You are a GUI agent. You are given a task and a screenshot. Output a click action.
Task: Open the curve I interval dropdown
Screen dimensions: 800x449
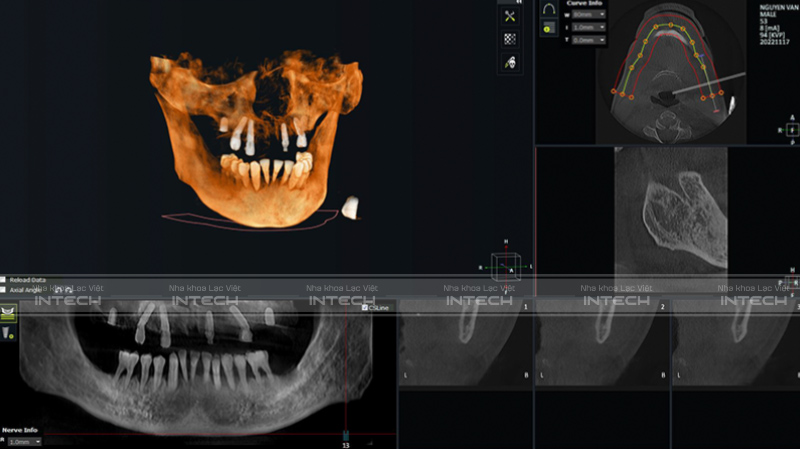click(588, 28)
